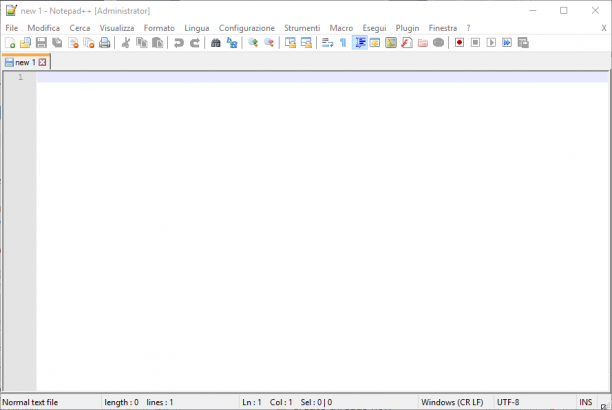Zoom in with the magnifier plus icon
This screenshot has height=410, width=612.
[253, 43]
